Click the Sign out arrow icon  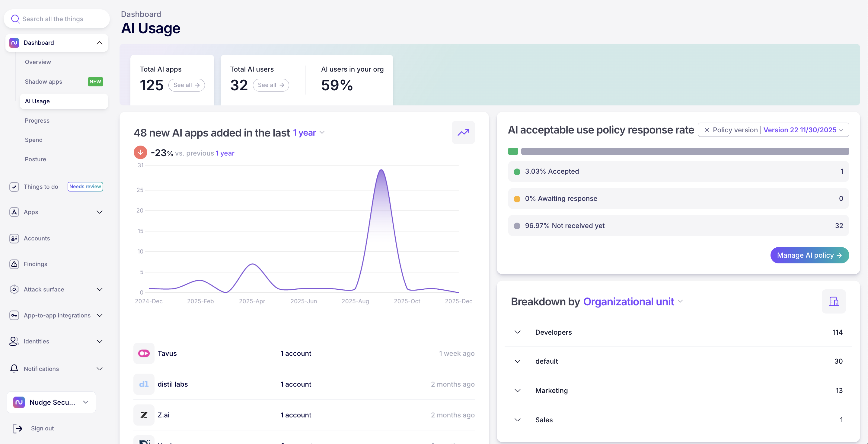pyautogui.click(x=18, y=428)
